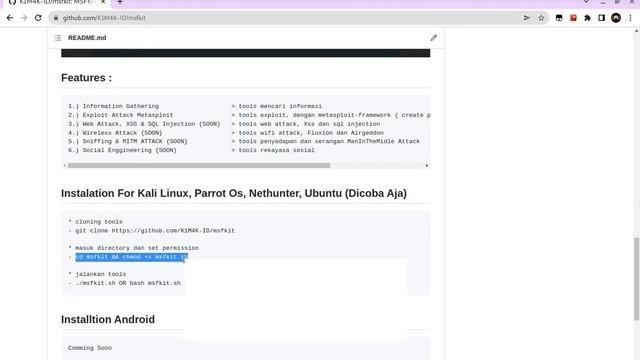Click the 'Comming Soon' code text
This screenshot has height=360, width=640.
[x=90, y=348]
